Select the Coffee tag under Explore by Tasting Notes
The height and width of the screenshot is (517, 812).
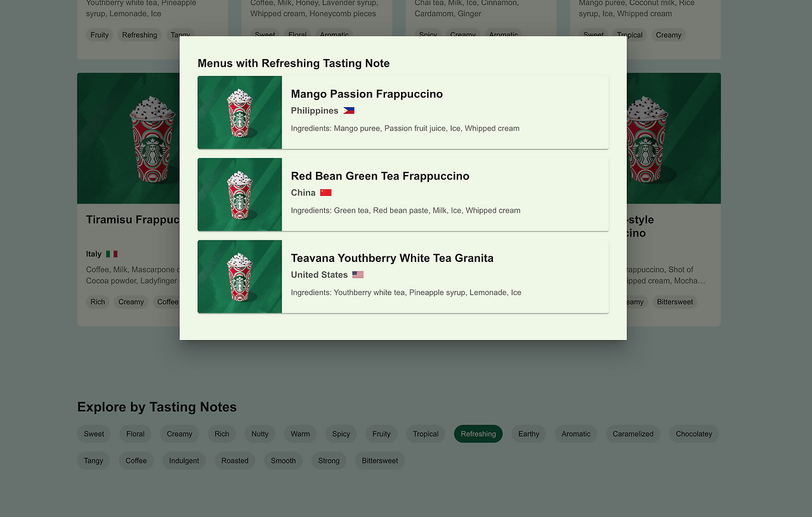click(136, 461)
